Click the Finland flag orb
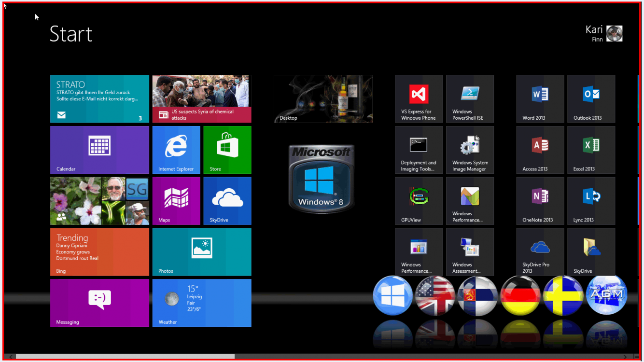Viewport: 644px width, 362px height. (x=478, y=295)
